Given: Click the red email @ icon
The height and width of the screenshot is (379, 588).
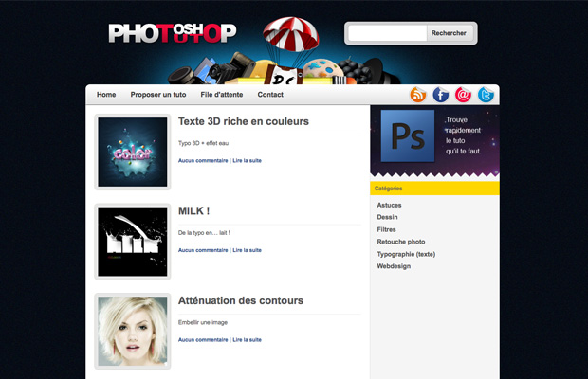Looking at the screenshot, I should point(463,95).
